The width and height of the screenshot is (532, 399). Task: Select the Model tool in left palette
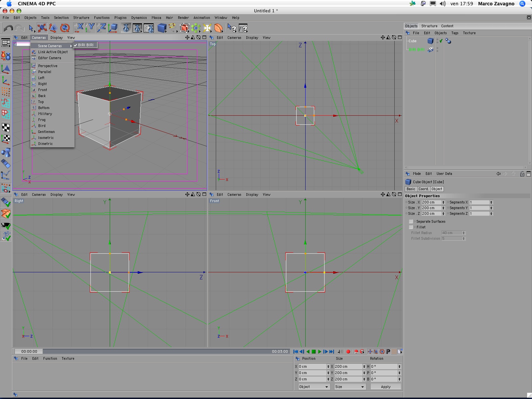[x=6, y=69]
